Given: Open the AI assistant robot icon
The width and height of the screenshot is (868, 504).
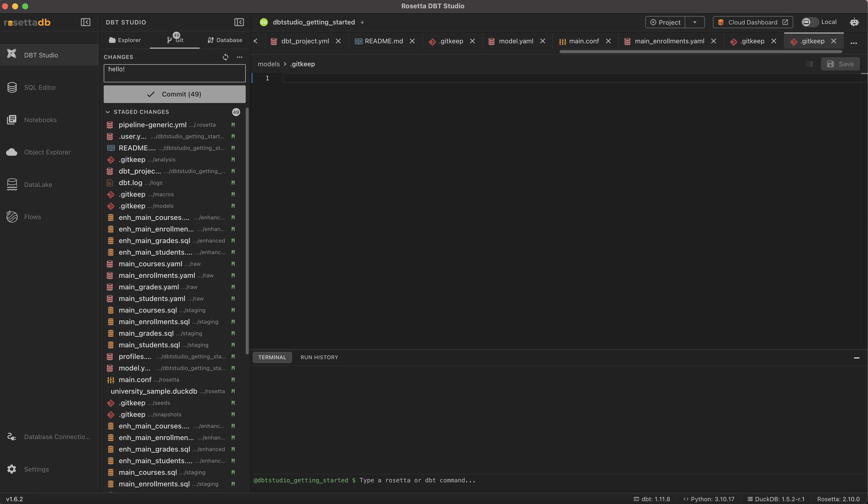Looking at the screenshot, I should tap(854, 22).
